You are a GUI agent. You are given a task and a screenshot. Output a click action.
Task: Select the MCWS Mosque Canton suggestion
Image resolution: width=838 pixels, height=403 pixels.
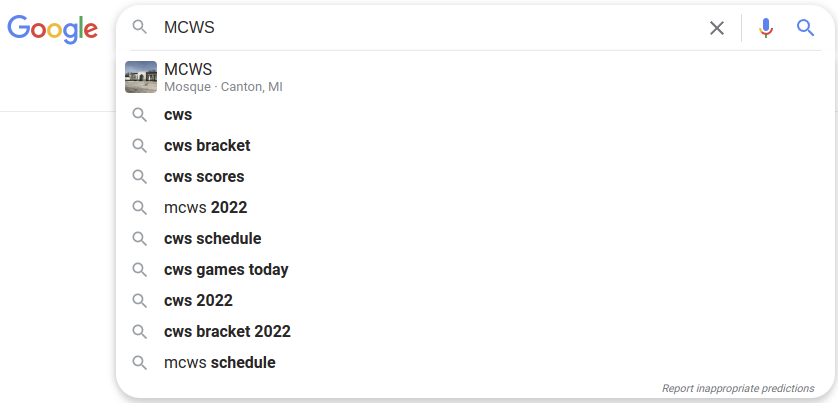(223, 77)
